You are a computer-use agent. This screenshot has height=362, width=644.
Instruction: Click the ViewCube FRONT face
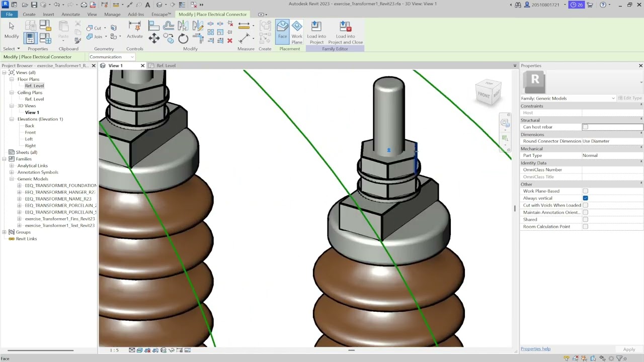point(484,95)
